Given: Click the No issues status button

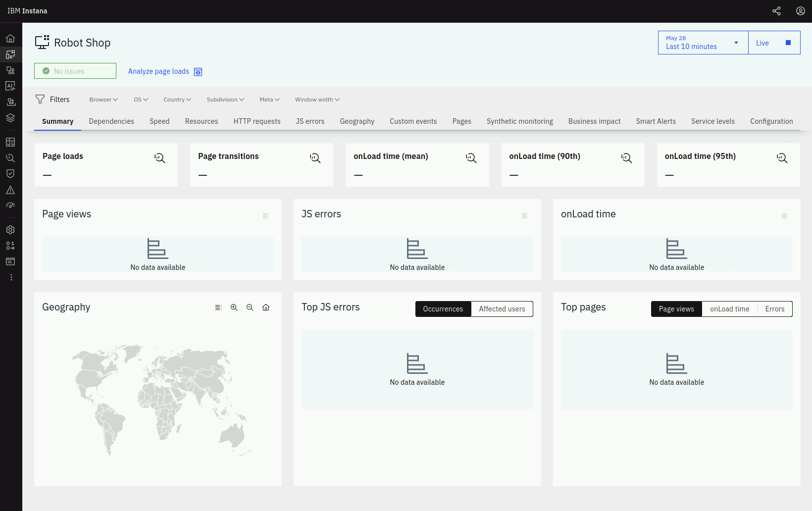Looking at the screenshot, I should [75, 71].
